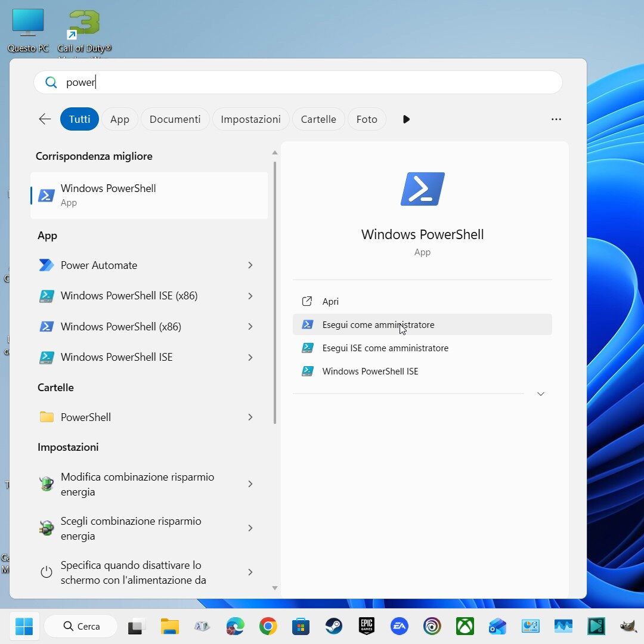Click the results list scroll-down arrow
The image size is (644, 644).
pos(275,588)
